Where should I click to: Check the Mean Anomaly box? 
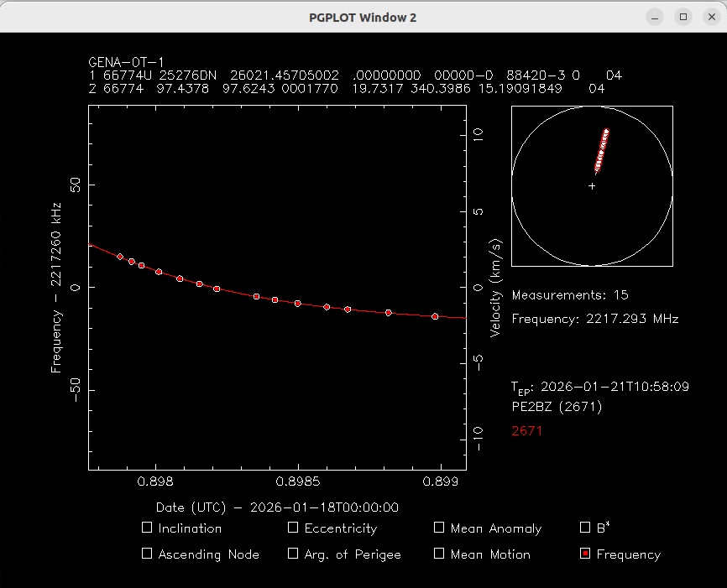click(439, 528)
